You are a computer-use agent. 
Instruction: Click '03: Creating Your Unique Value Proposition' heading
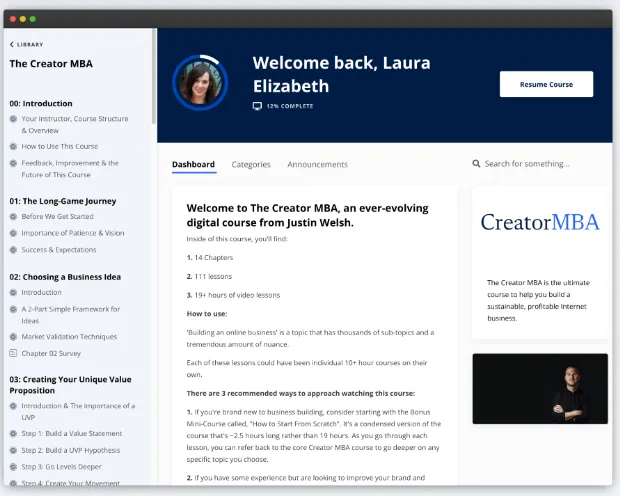click(70, 385)
